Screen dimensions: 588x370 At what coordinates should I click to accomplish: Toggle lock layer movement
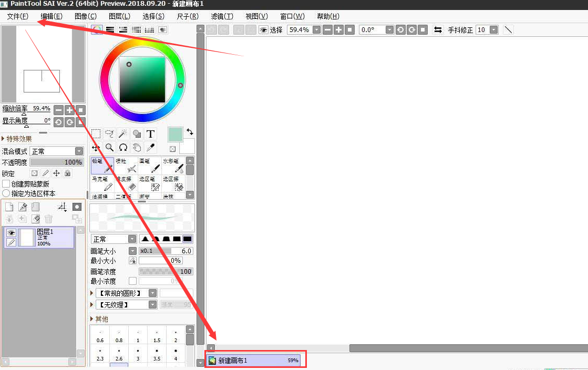click(x=56, y=173)
